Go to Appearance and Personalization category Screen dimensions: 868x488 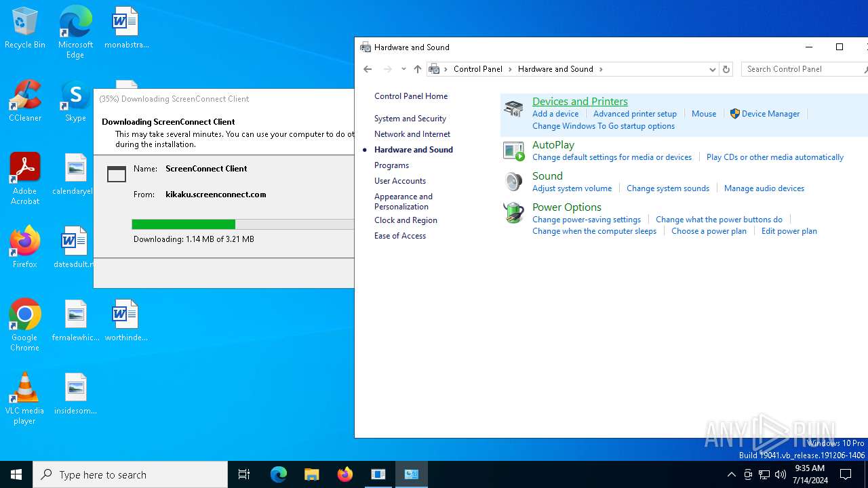tap(403, 201)
